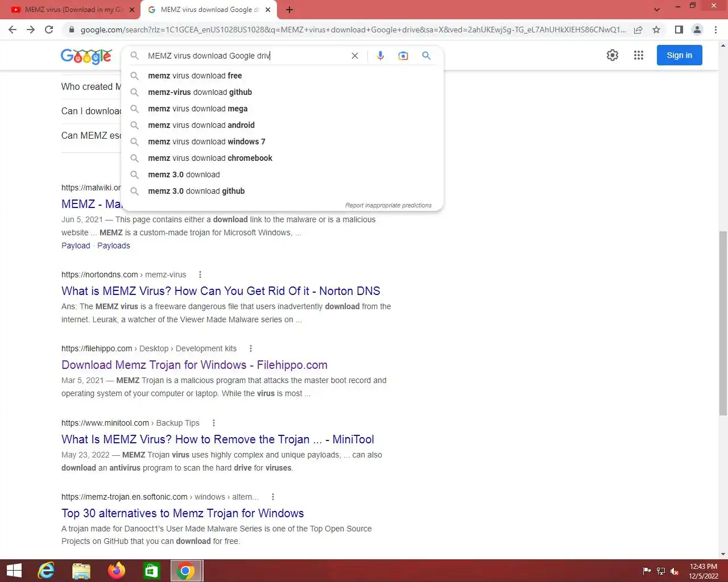
Task: Choose suggestion 'memz virus download chromebook'
Action: click(x=283, y=158)
